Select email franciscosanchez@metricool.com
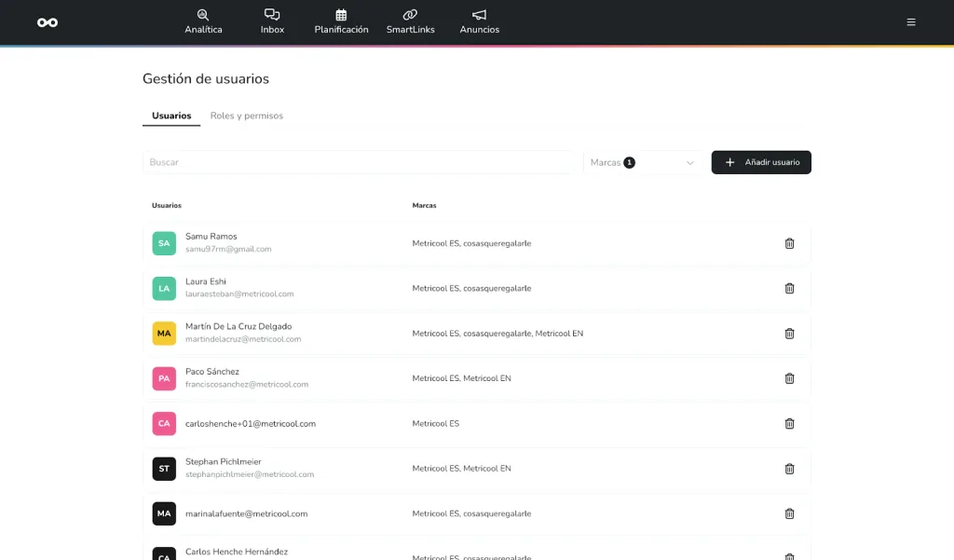Image resolution: width=954 pixels, height=560 pixels. [247, 384]
